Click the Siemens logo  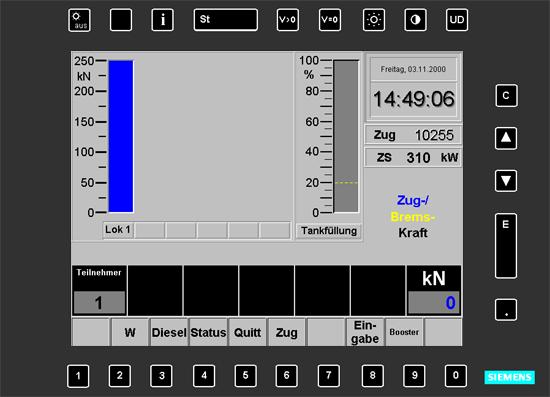pyautogui.click(x=510, y=377)
